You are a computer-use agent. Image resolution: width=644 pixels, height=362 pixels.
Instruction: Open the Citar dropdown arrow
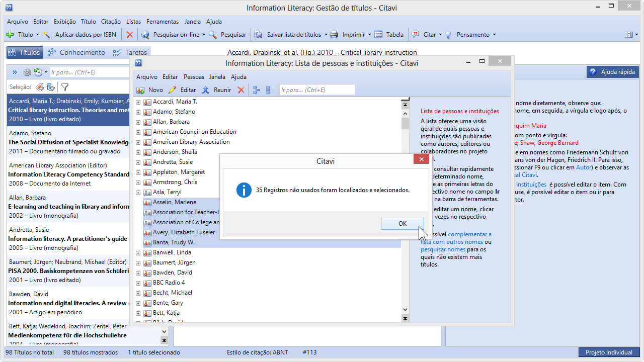click(x=440, y=35)
